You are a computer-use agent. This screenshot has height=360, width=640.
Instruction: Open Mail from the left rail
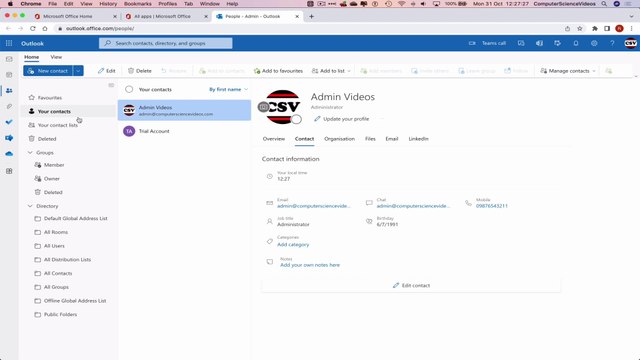(9, 59)
